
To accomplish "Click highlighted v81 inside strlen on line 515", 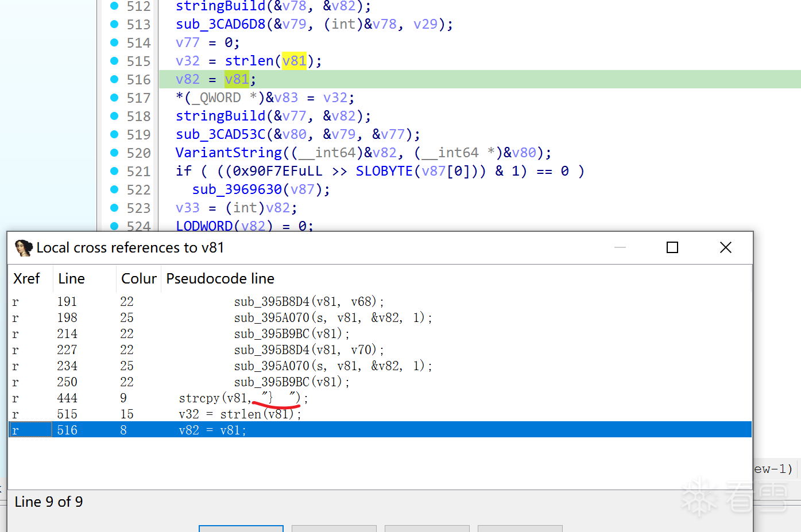I will pos(294,61).
